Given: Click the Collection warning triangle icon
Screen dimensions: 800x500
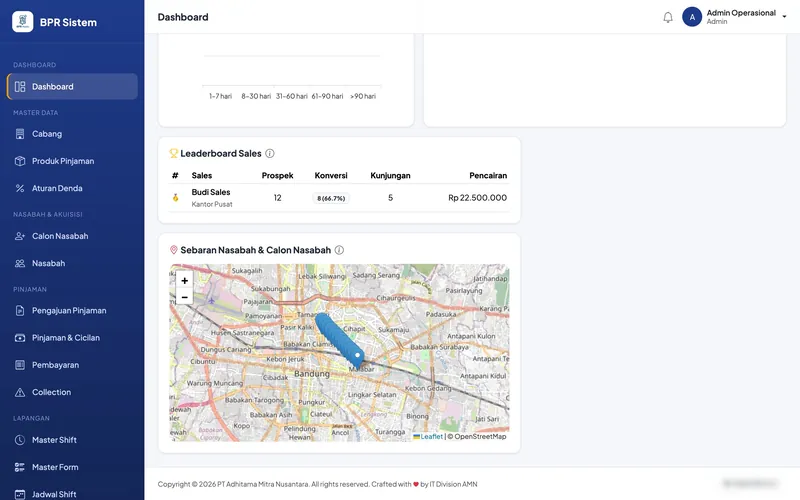Looking at the screenshot, I should point(20,392).
